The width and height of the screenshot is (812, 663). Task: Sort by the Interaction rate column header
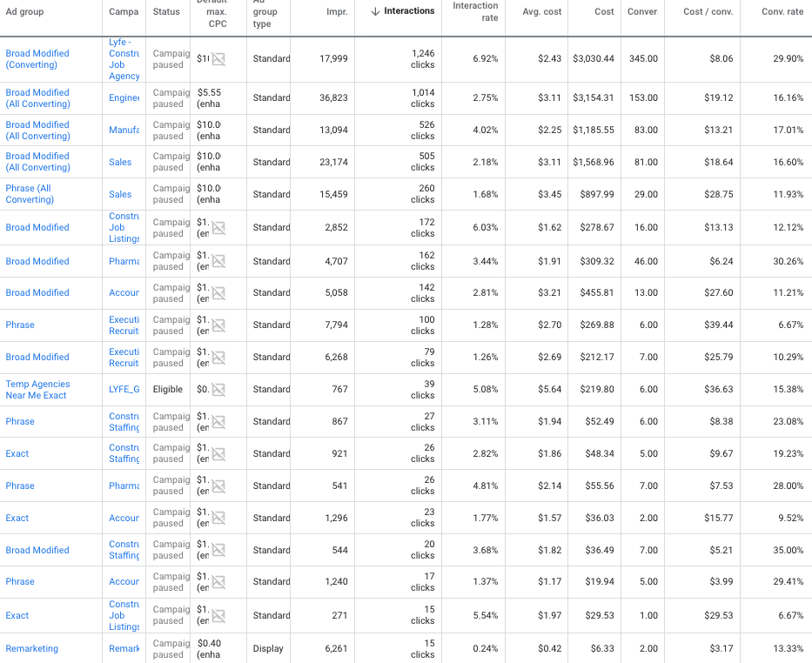(x=475, y=11)
